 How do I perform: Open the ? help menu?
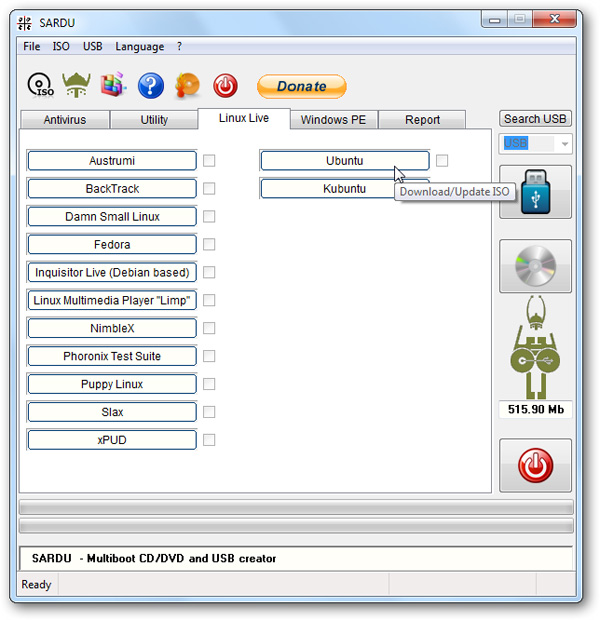[180, 46]
